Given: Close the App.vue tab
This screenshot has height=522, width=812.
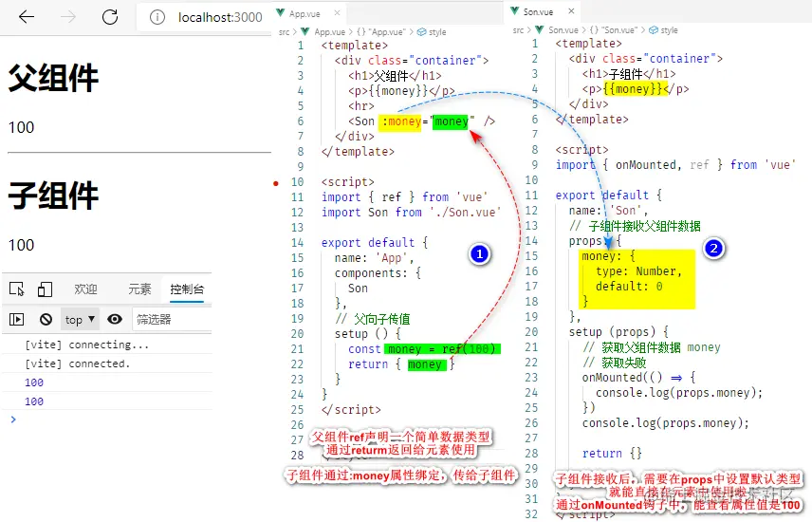Looking at the screenshot, I should [x=337, y=13].
